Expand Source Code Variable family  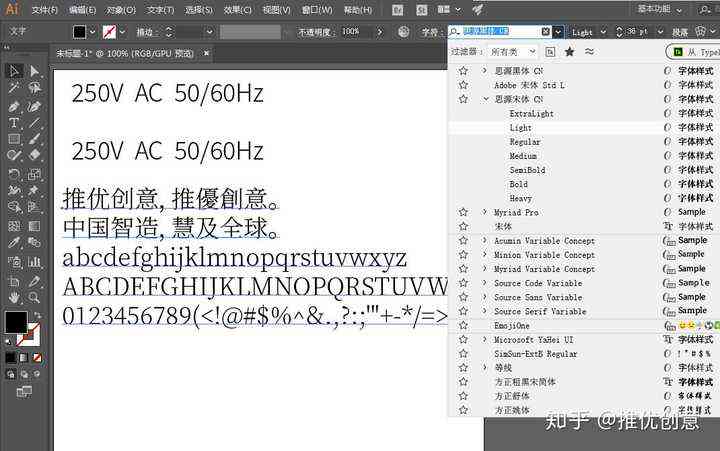485,283
